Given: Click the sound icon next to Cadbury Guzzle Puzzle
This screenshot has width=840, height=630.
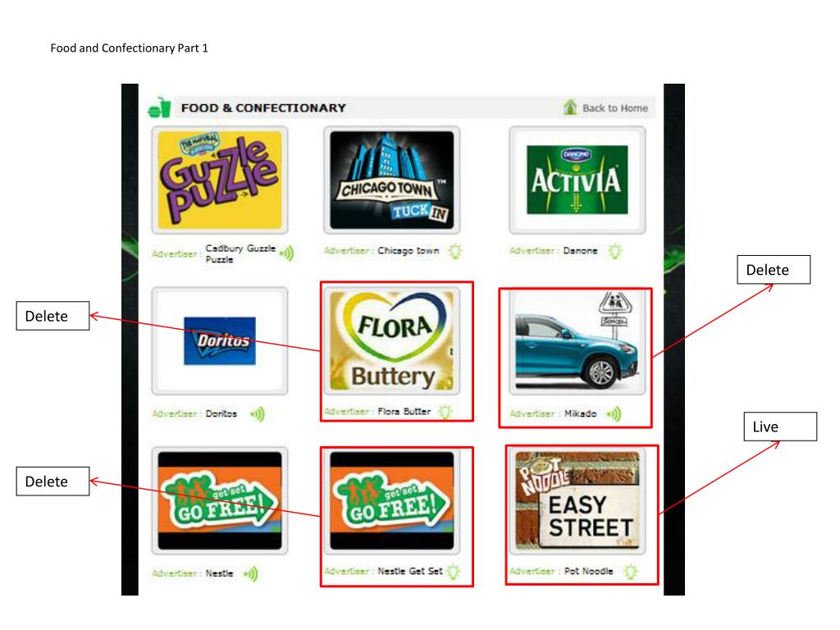Looking at the screenshot, I should [286, 253].
